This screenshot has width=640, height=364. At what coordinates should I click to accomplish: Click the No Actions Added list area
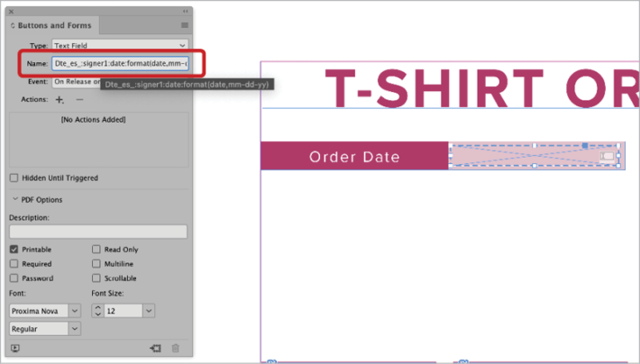click(x=99, y=140)
